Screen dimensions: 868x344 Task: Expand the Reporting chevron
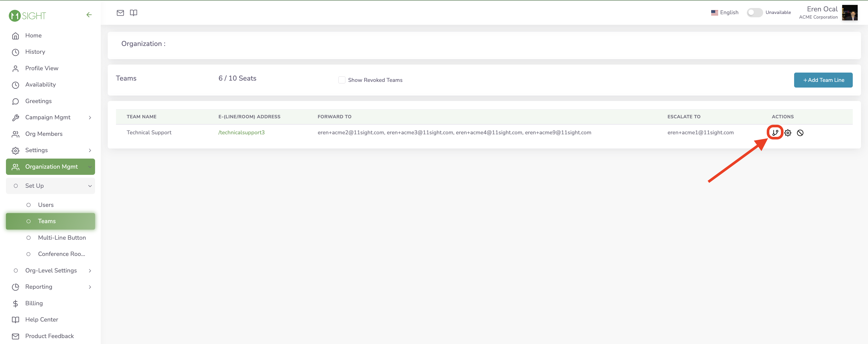pos(90,287)
